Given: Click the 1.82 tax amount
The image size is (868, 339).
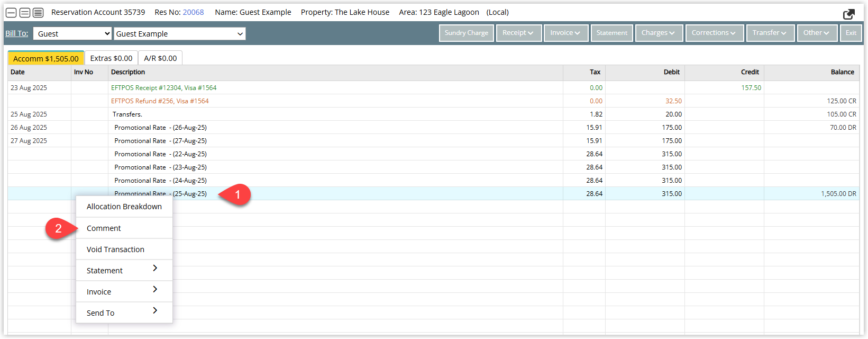Looking at the screenshot, I should 596,114.
